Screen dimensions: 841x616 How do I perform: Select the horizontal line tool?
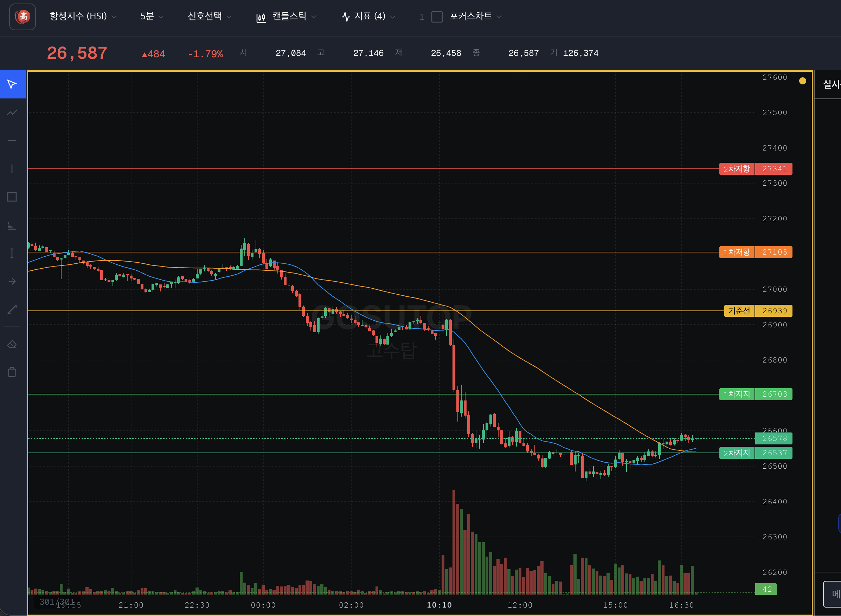point(12,141)
